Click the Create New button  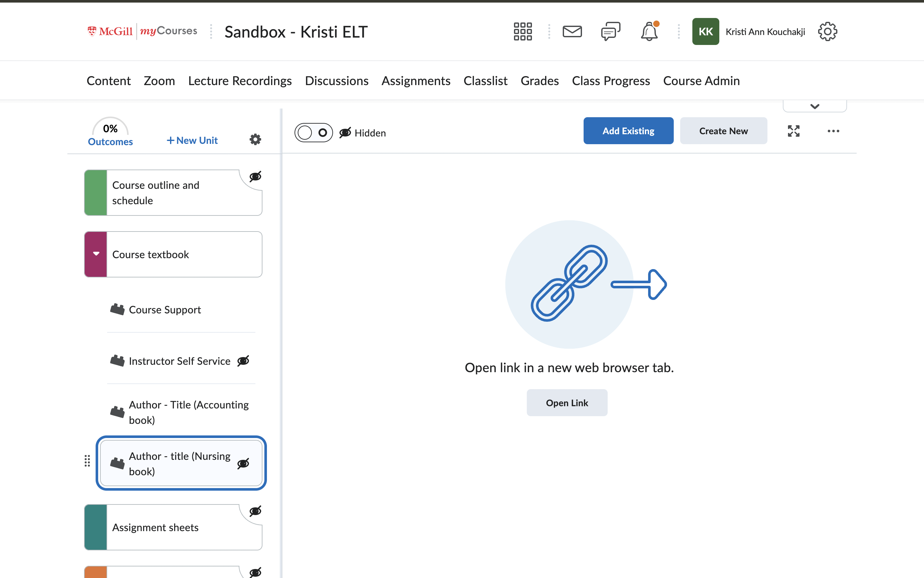pyautogui.click(x=723, y=131)
